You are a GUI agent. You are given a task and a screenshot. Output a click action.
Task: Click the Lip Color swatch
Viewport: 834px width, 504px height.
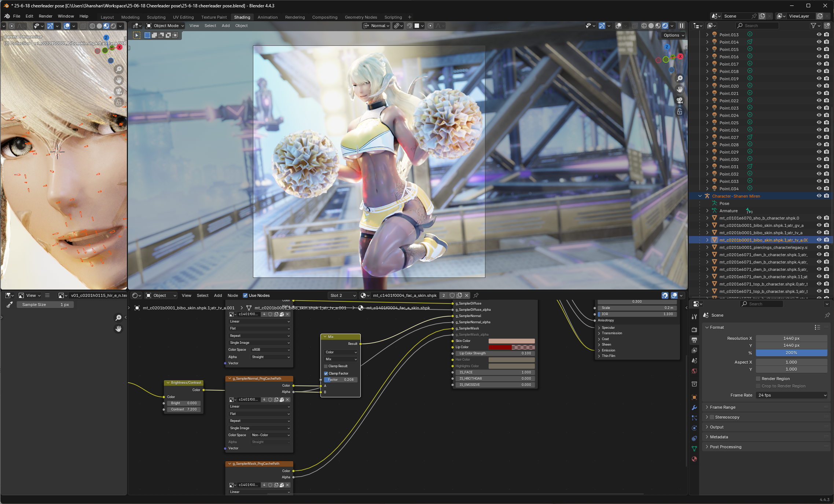click(511, 347)
